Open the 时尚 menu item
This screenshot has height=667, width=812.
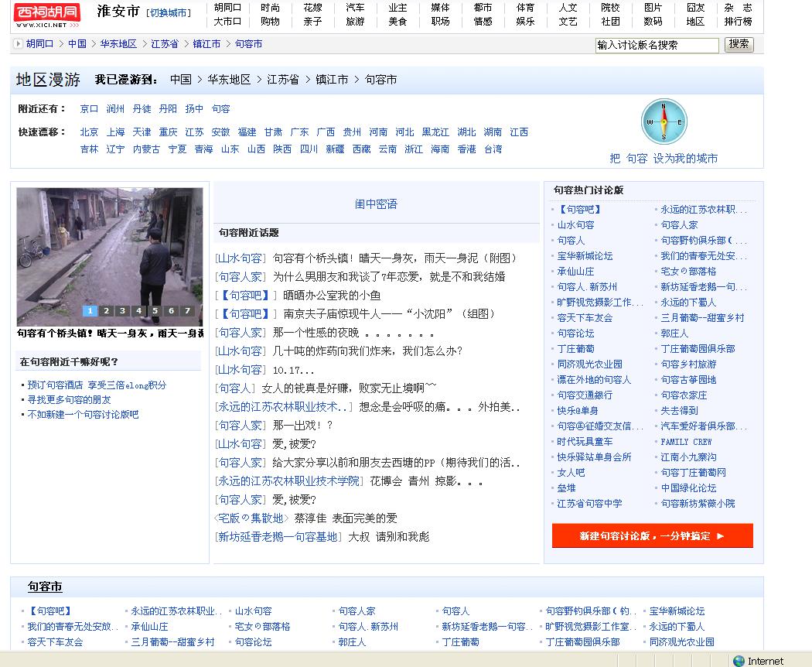[270, 8]
